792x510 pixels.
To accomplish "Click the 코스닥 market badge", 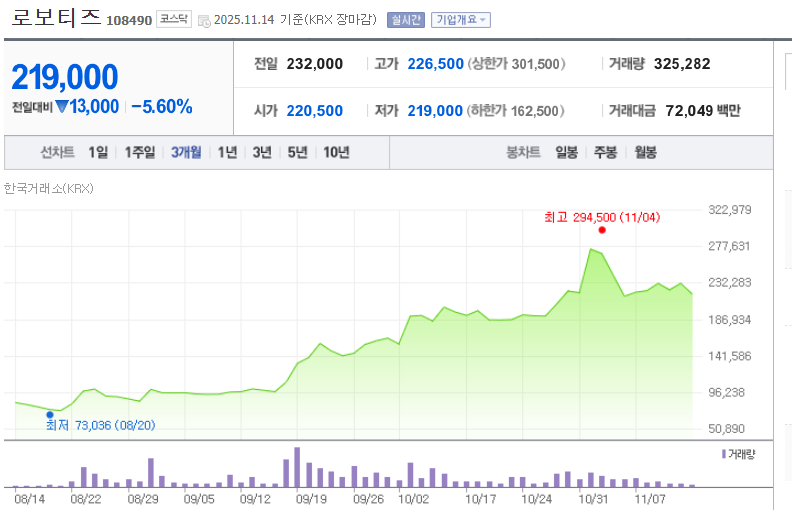I will click(174, 19).
